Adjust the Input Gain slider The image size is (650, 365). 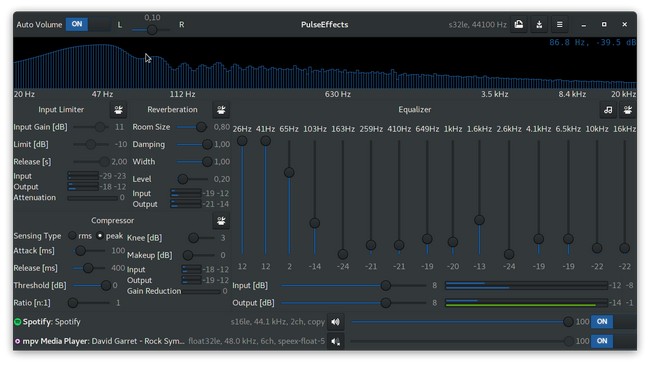tap(92, 127)
